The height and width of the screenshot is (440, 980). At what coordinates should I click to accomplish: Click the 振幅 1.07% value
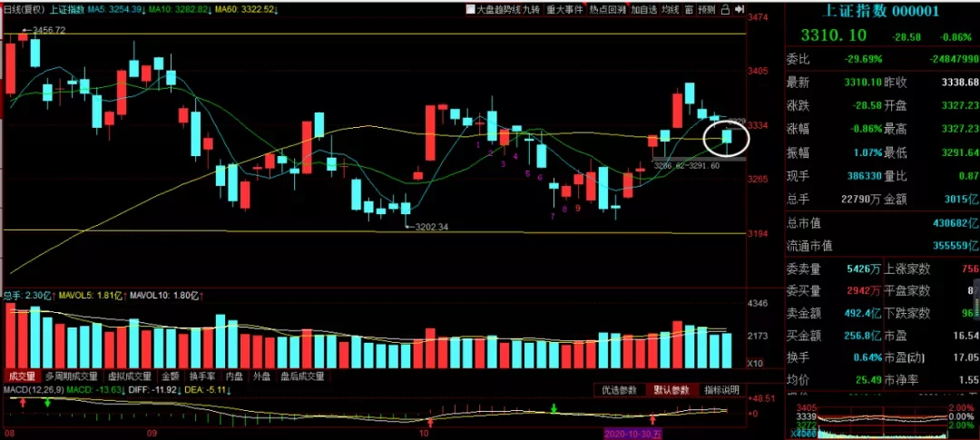click(867, 153)
